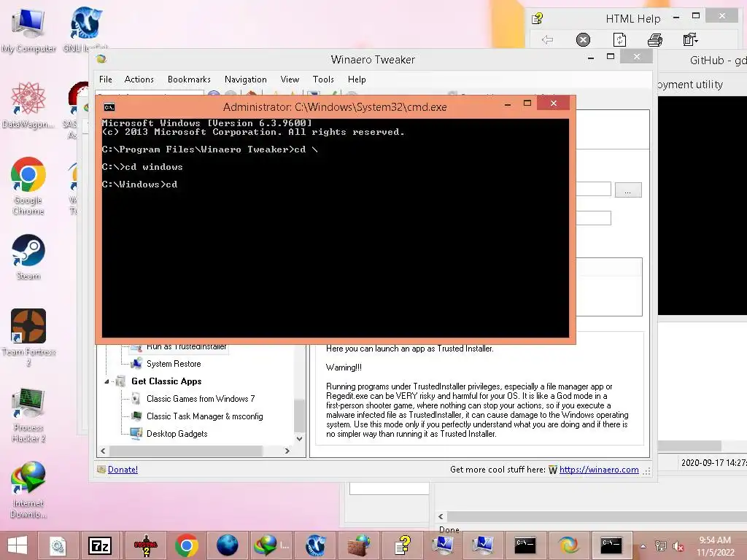
Task: Select Classic Games from Windows 7
Action: click(x=201, y=399)
